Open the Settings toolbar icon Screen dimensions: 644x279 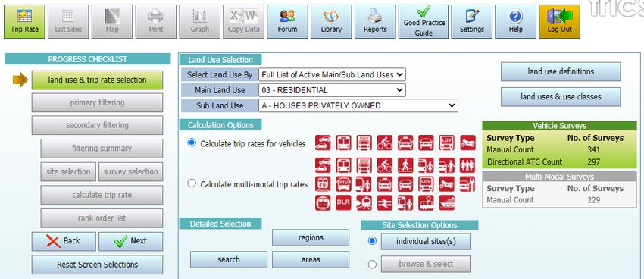(x=471, y=22)
